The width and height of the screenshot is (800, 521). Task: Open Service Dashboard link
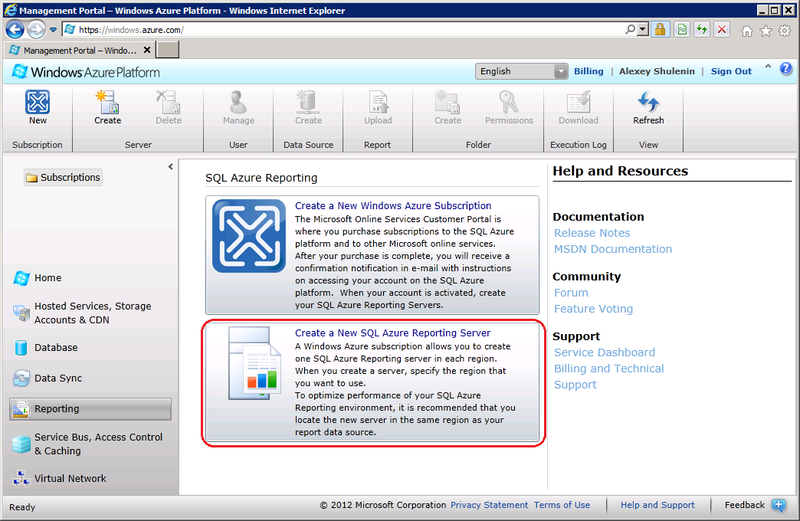pyautogui.click(x=605, y=353)
